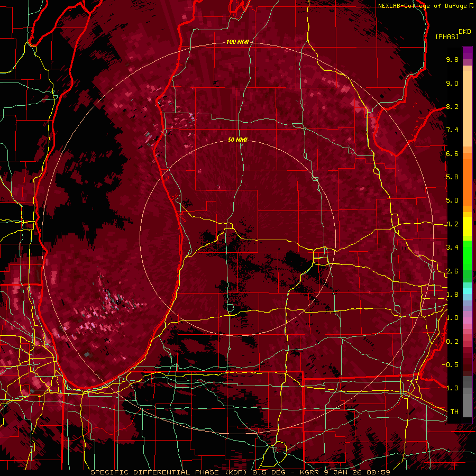This screenshot has height=476, width=476.
Task: Click the 9.8 value on the color scale
Action: click(452, 59)
